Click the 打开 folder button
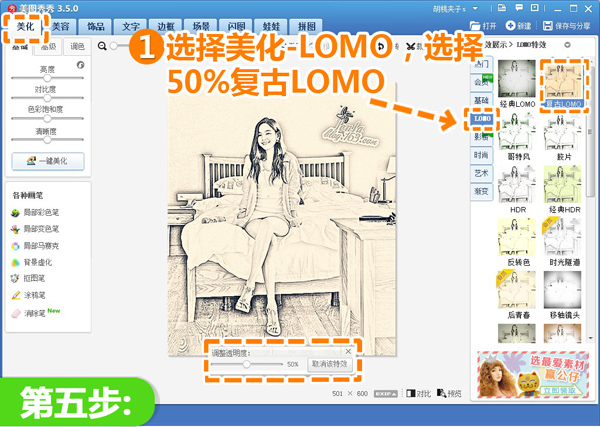600x427 pixels. coord(483,26)
